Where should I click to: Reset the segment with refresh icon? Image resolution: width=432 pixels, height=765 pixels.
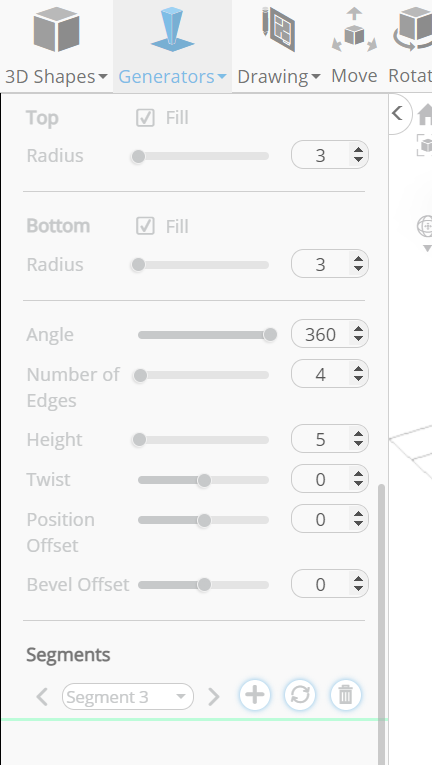coord(300,695)
